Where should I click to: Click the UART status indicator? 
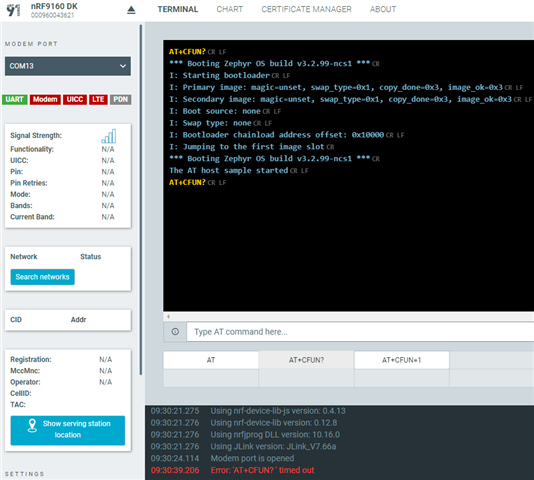(14, 99)
